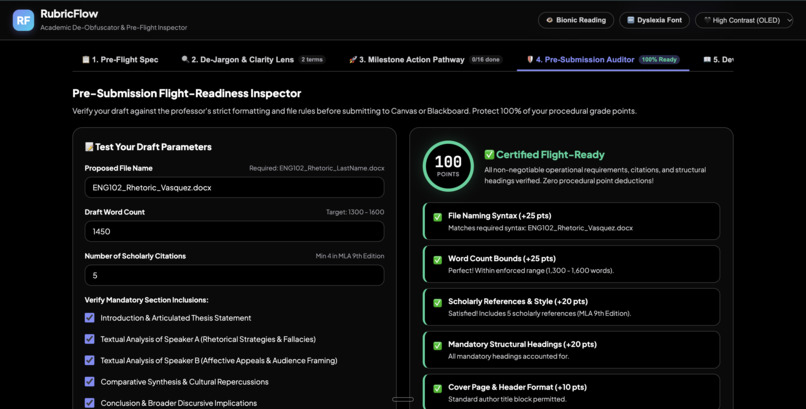The width and height of the screenshot is (806, 409).
Task: Click the Word Count Bounds (+25 pts) card
Action: click(x=571, y=264)
